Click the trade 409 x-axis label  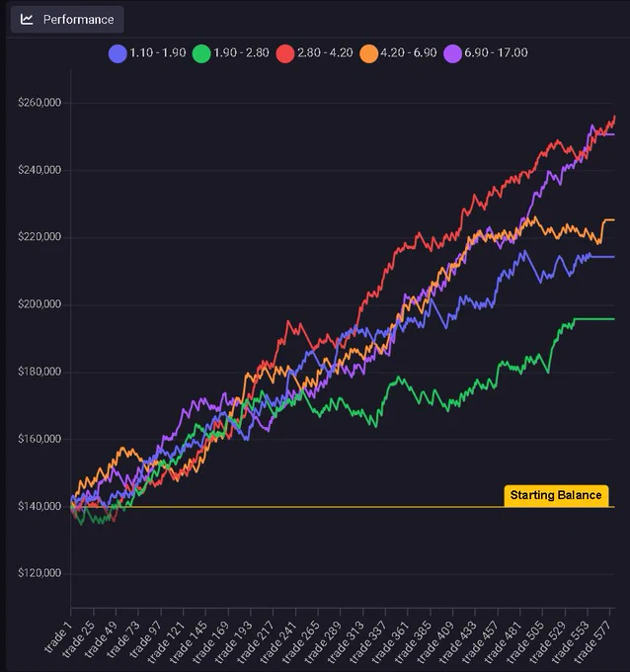(435, 641)
